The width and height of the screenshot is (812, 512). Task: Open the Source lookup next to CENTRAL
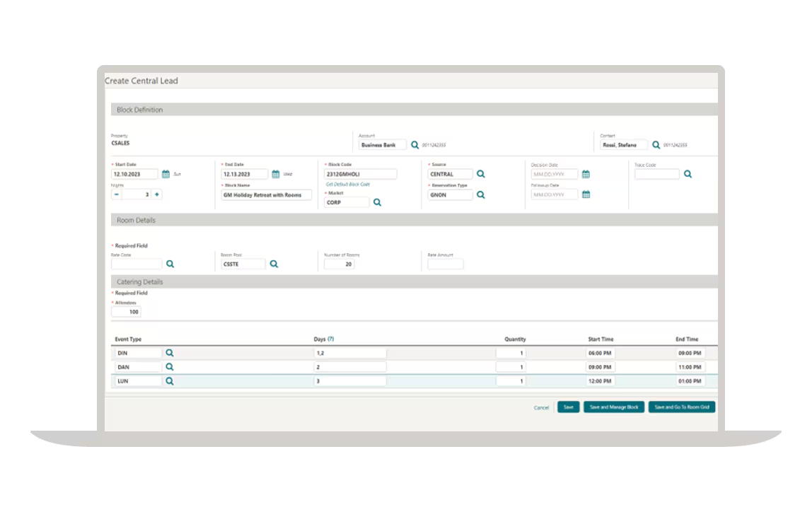coord(481,173)
